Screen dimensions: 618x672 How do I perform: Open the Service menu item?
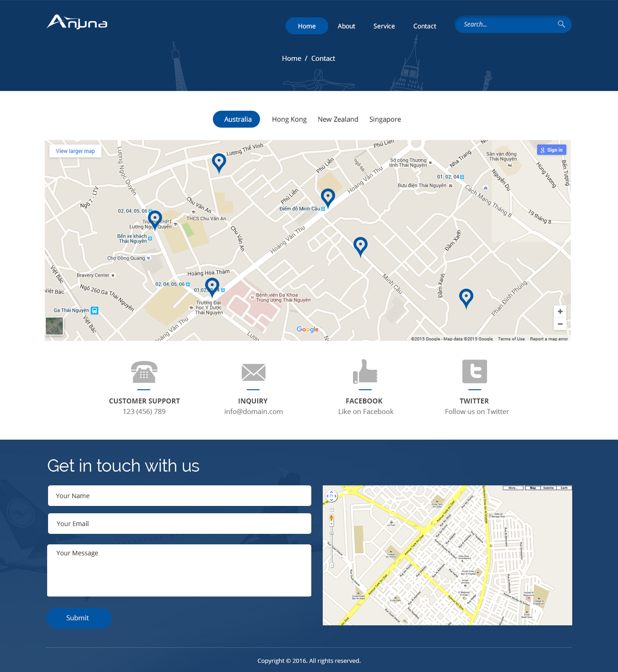pos(384,26)
